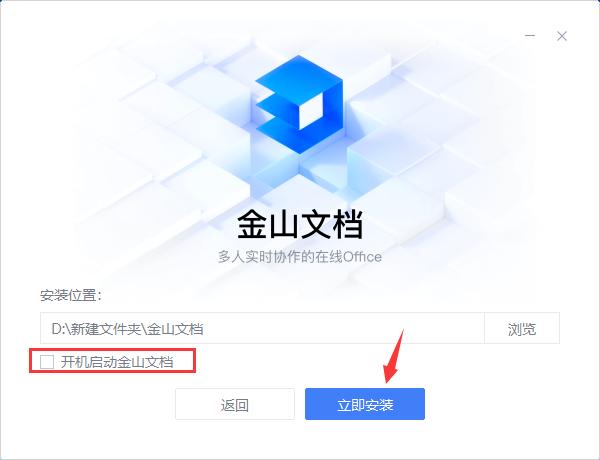
Task: Click the 金 character in the title
Action: (252, 224)
